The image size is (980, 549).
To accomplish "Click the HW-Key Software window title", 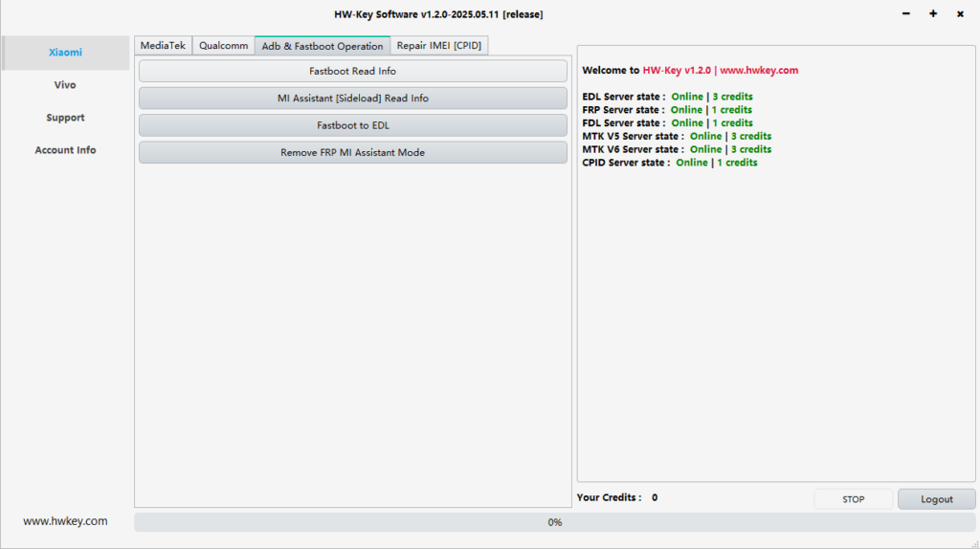I will tap(438, 14).
